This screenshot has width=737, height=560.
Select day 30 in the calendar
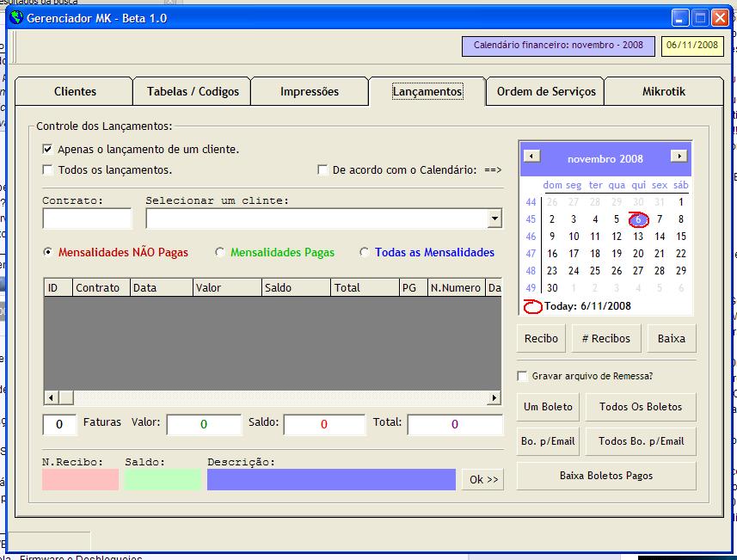click(552, 288)
